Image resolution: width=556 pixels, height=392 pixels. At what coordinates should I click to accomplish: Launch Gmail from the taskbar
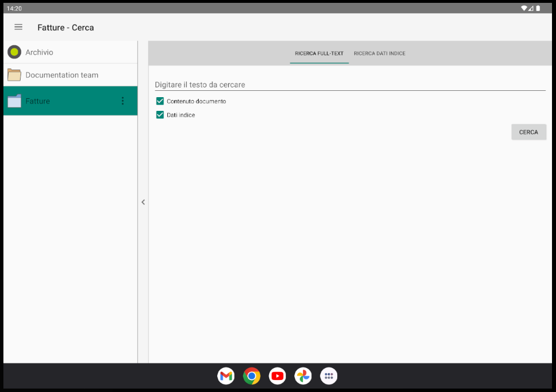(x=226, y=376)
